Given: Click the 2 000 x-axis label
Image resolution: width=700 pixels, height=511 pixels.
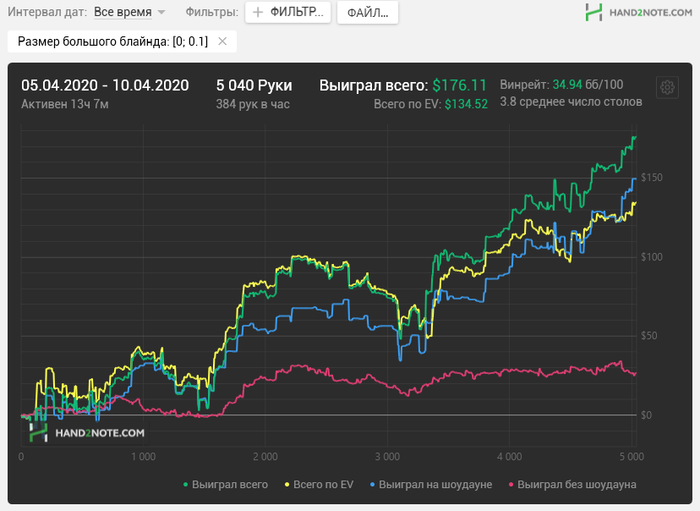Looking at the screenshot, I should 265,457.
